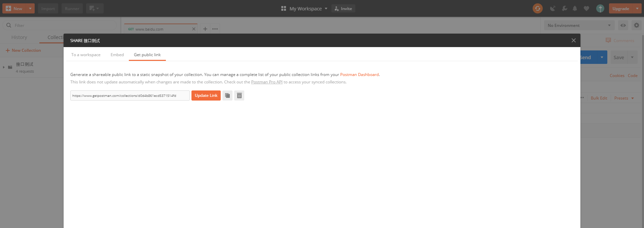Image resolution: width=644 pixels, height=228 pixels.
Task: Select the Get public link tab
Action: click(147, 55)
